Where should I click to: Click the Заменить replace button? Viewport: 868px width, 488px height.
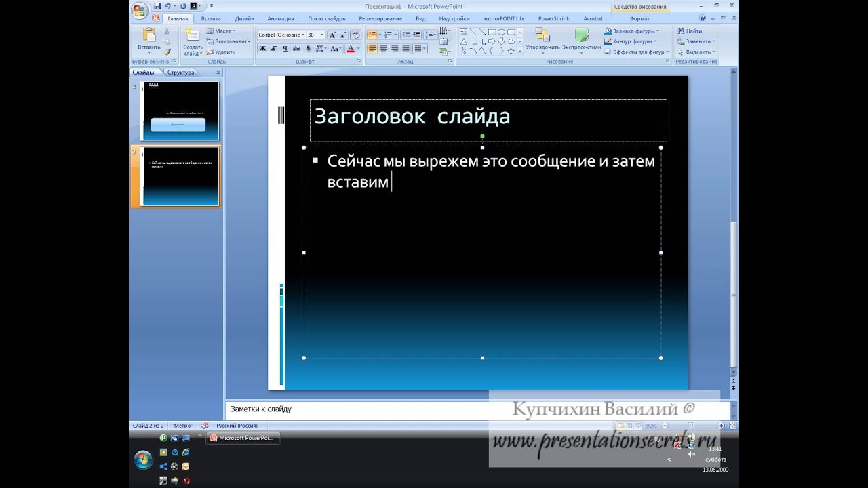tap(696, 41)
